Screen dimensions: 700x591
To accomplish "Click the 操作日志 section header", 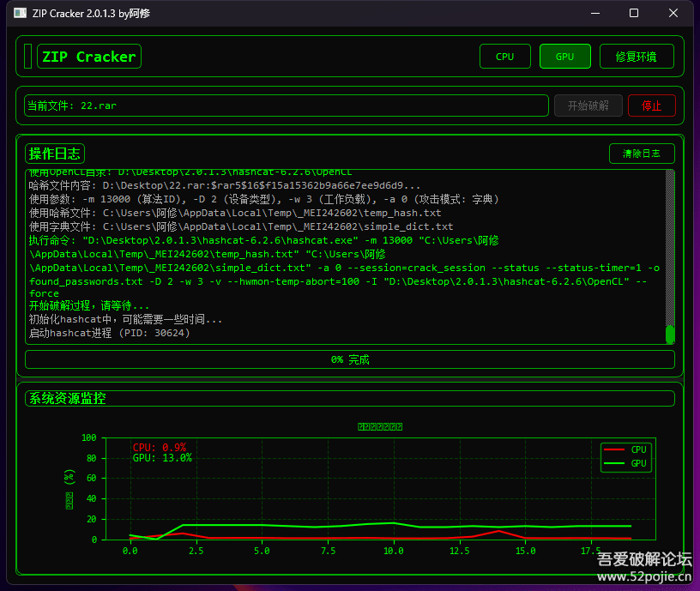I will coord(55,154).
